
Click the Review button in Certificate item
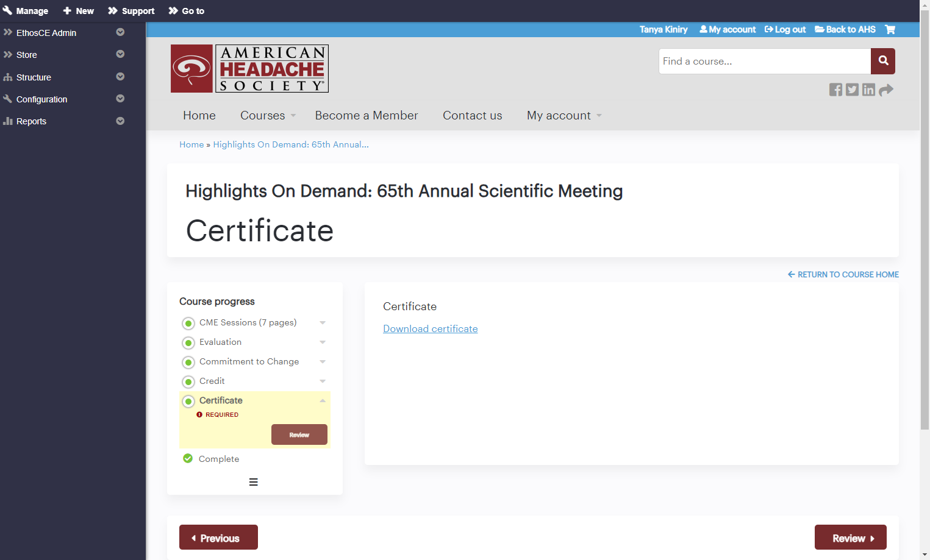(299, 434)
